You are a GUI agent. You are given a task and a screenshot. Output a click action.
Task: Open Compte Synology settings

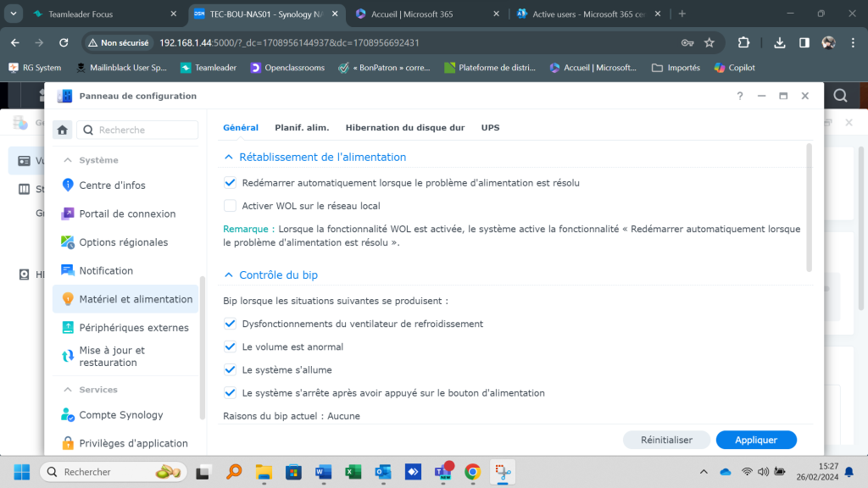pos(121,415)
